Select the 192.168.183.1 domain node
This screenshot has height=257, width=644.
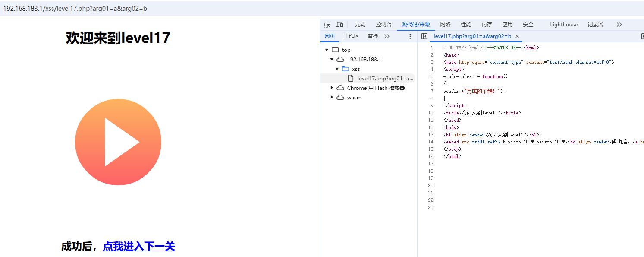(364, 60)
